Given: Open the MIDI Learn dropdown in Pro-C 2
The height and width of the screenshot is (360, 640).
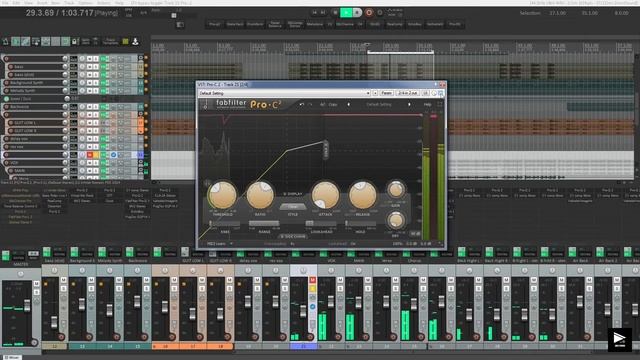Looking at the screenshot, I should (x=220, y=244).
